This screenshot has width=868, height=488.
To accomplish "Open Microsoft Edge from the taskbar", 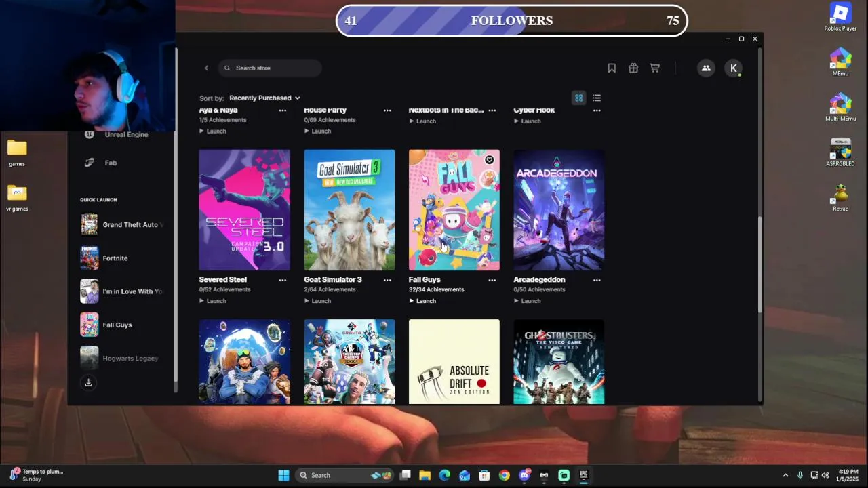I will tap(445, 475).
